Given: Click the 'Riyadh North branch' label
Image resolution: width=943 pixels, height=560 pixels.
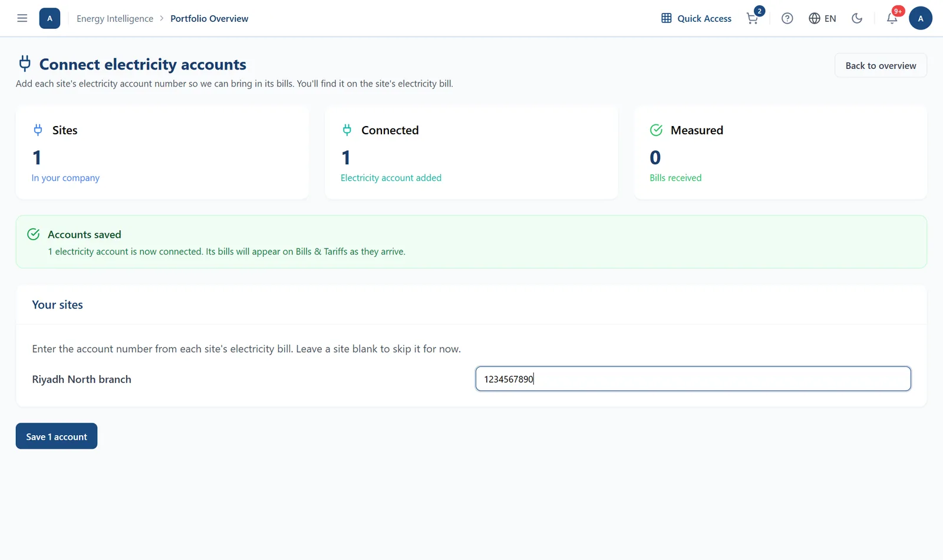Looking at the screenshot, I should tap(82, 379).
